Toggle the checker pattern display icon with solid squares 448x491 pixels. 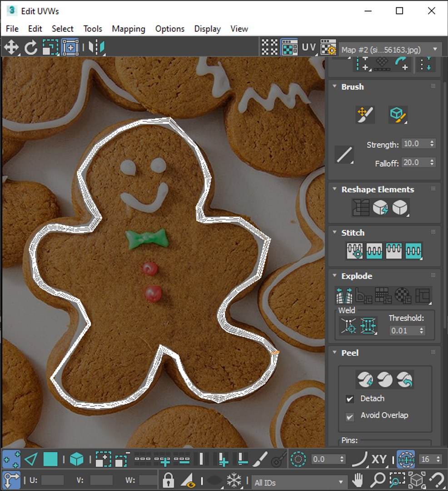[x=269, y=48]
